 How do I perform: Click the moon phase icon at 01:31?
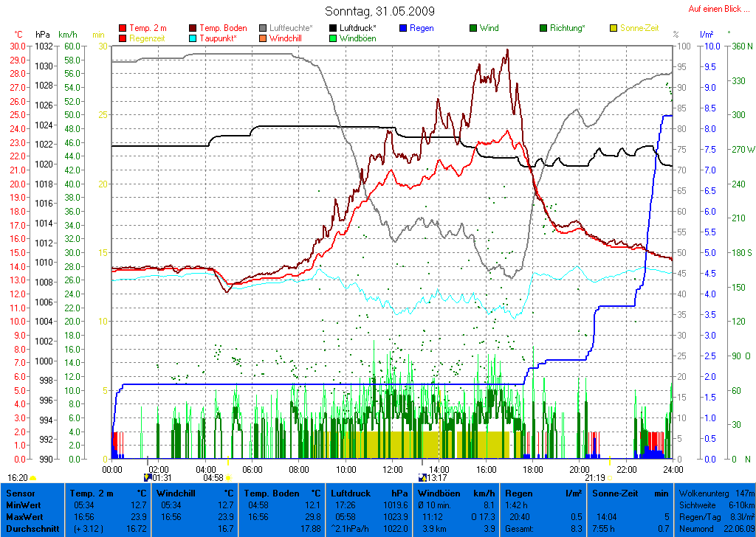[x=147, y=478]
